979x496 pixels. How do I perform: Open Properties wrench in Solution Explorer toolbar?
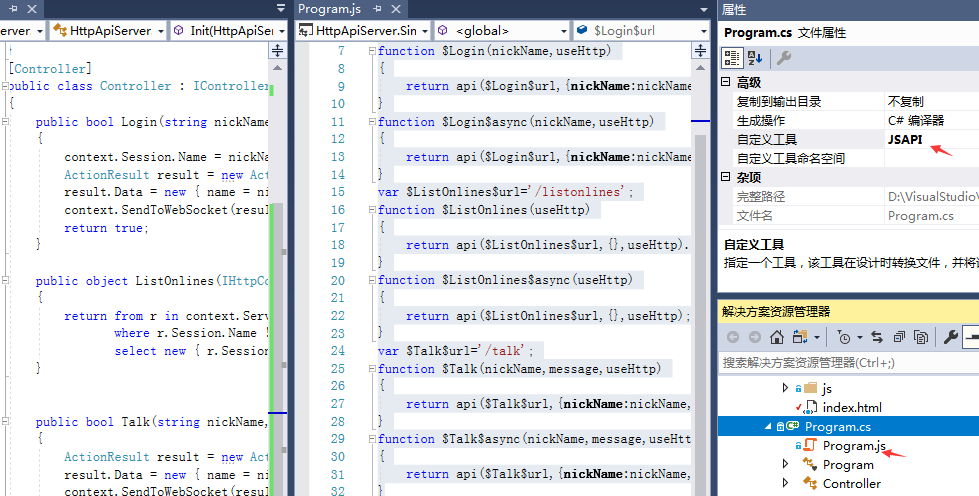(x=950, y=337)
